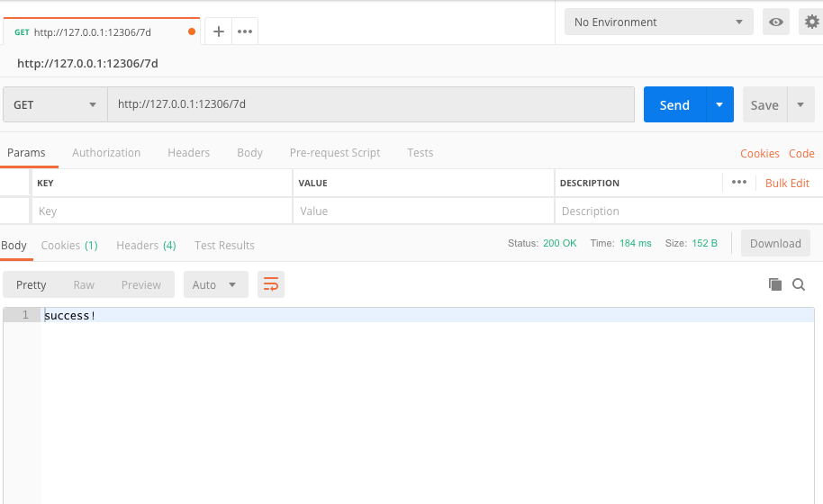Switch response view to Raw

[84, 284]
